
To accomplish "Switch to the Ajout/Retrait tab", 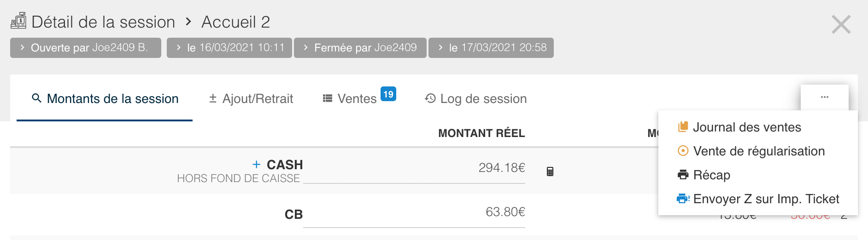I will tap(251, 99).
